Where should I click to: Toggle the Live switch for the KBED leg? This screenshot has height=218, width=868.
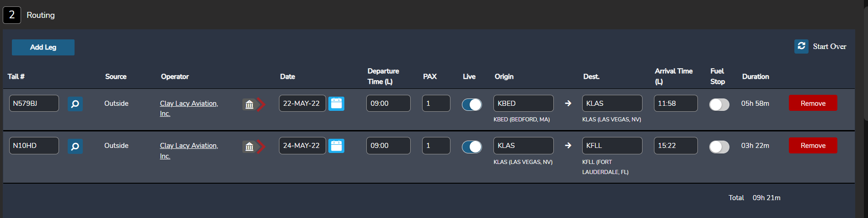(472, 104)
